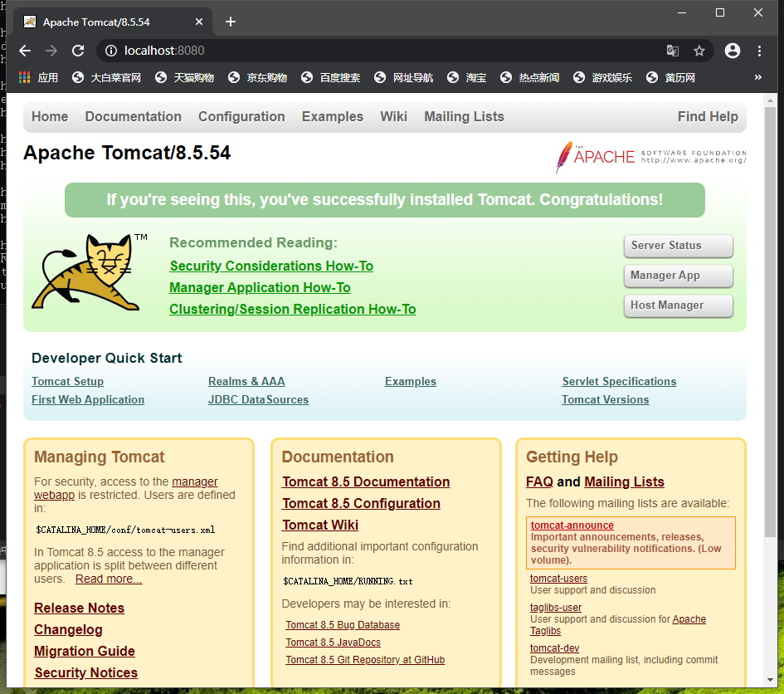Open Wiki in Tomcat nav bar
Image resolution: width=784 pixels, height=694 pixels.
coord(393,116)
